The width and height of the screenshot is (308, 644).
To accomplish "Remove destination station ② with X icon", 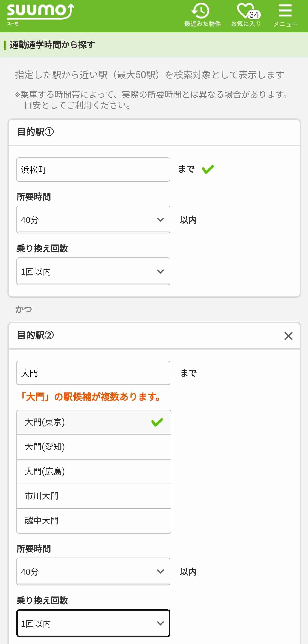I will click(288, 336).
